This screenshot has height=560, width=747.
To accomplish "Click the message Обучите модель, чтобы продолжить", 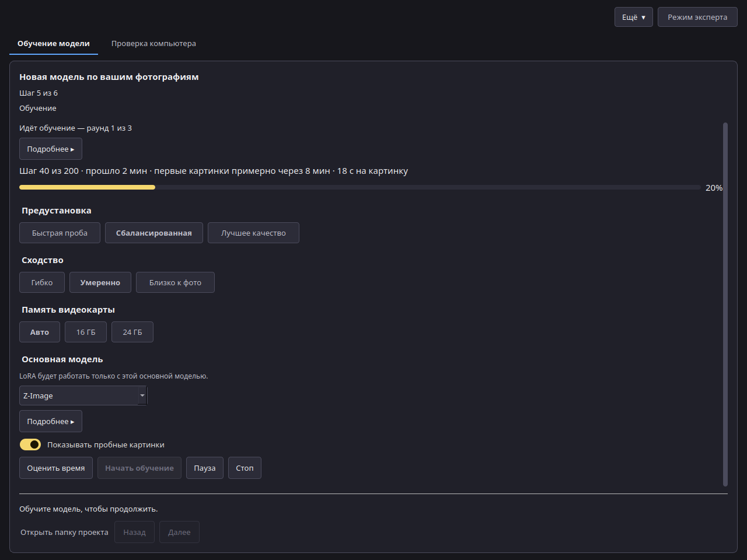I will pyautogui.click(x=89, y=509).
